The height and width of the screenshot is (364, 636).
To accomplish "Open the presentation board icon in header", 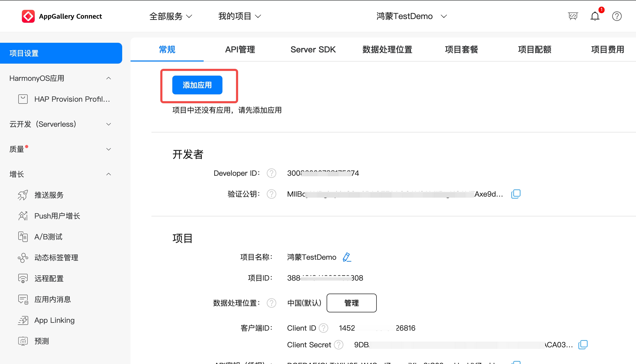I will [x=573, y=16].
